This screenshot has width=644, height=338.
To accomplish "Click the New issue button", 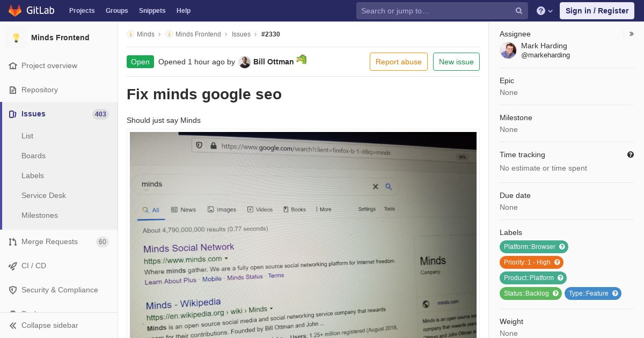I will [456, 62].
